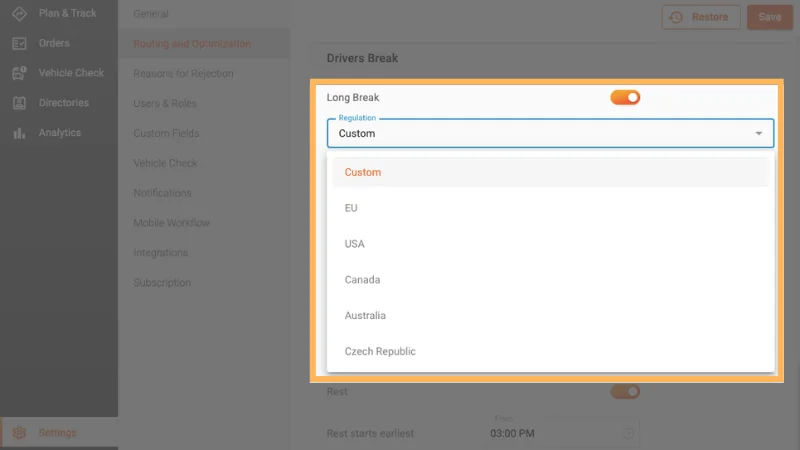Choose Czech Republic regulation option
The width and height of the screenshot is (800, 450).
tap(380, 351)
